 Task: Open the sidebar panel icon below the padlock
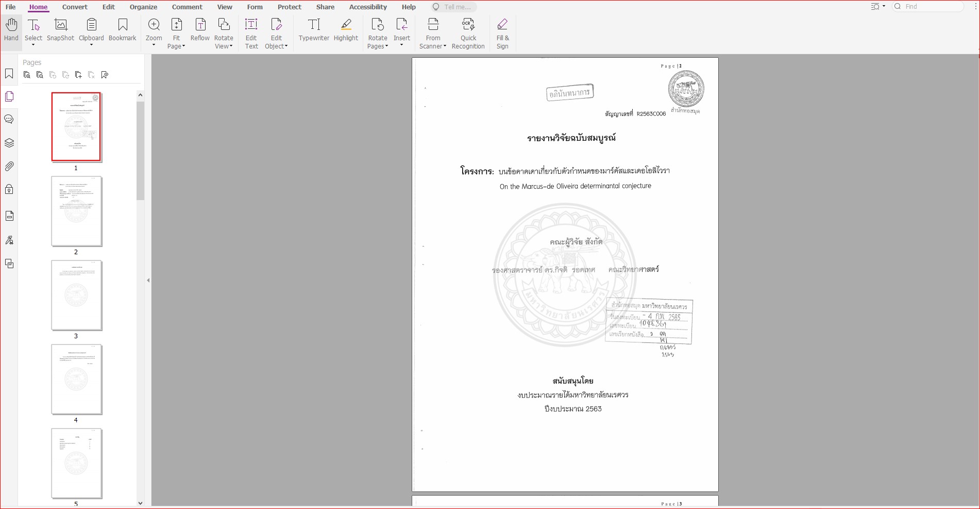coord(9,216)
